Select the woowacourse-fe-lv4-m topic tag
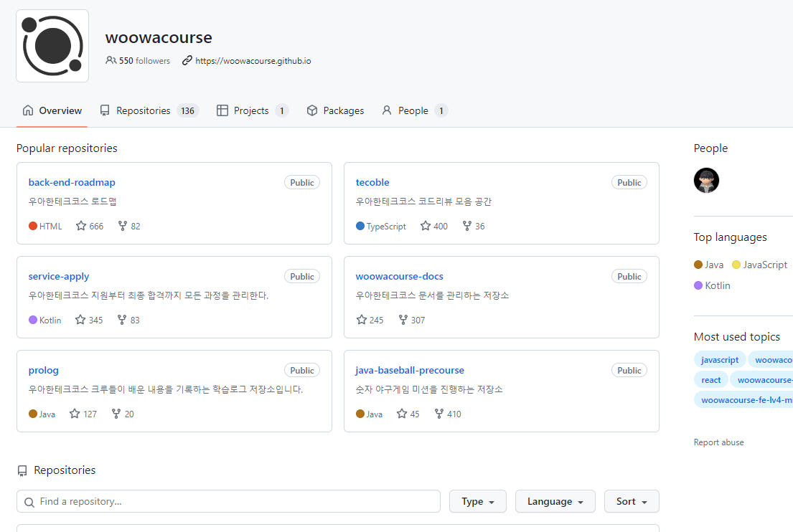This screenshot has width=793, height=532. [x=744, y=399]
